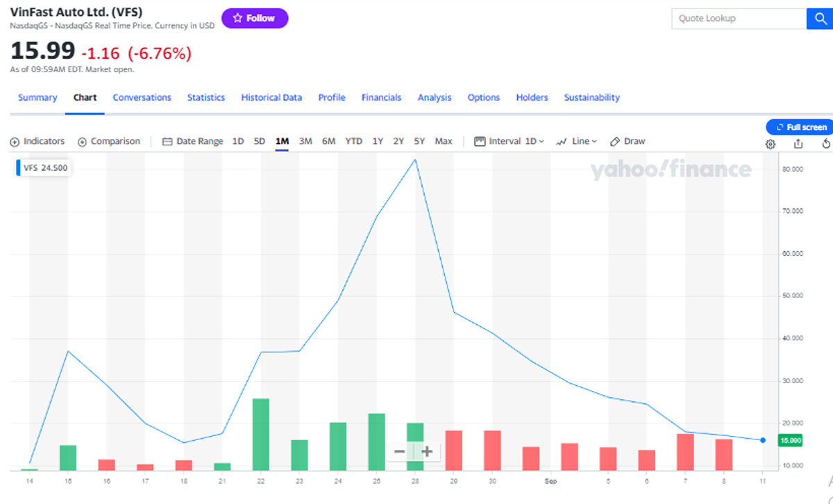Image resolution: width=833 pixels, height=504 pixels.
Task: Select the 6M range
Action: click(329, 141)
